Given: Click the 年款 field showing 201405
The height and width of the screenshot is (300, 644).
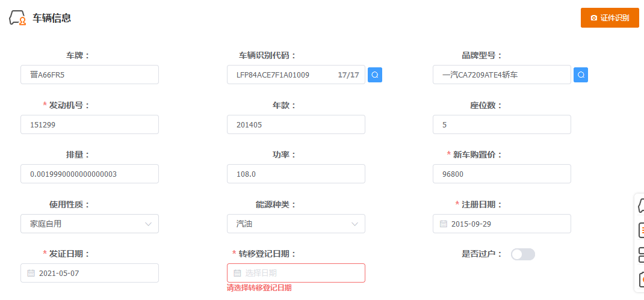Looking at the screenshot, I should [296, 124].
